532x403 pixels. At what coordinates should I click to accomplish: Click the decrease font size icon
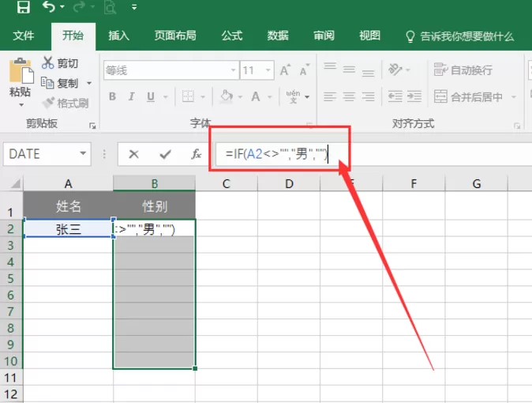point(305,70)
